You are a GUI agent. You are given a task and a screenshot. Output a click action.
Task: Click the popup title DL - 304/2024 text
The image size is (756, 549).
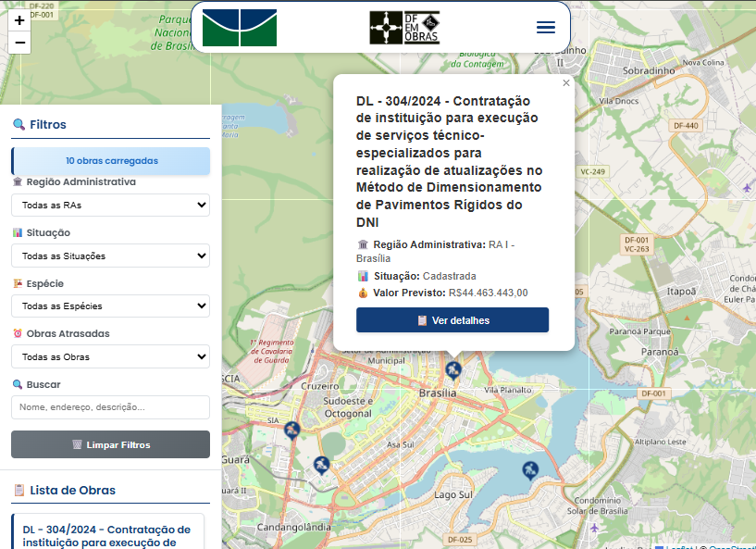pyautogui.click(x=450, y=162)
